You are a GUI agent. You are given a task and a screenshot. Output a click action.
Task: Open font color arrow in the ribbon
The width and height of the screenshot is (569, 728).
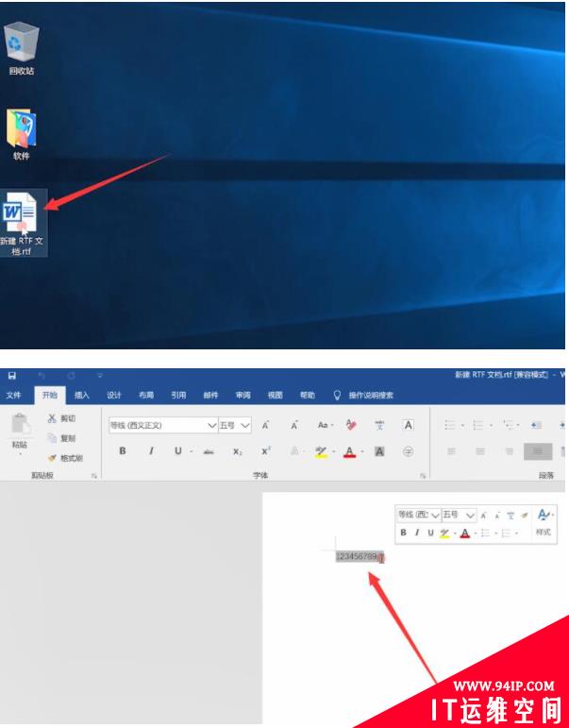coord(362,451)
